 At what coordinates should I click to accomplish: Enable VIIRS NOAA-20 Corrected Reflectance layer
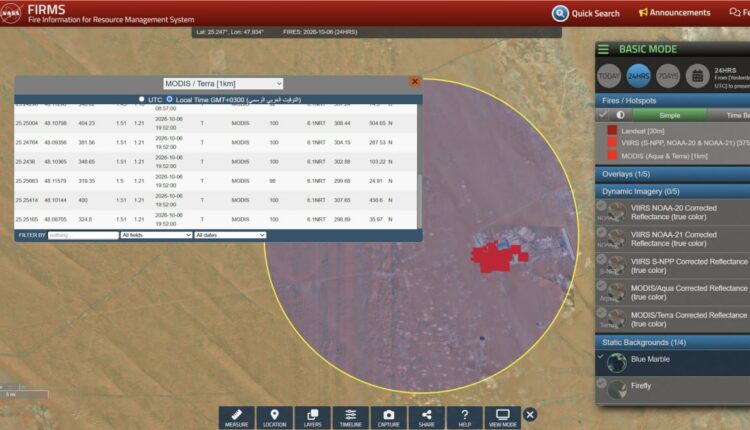tap(602, 206)
